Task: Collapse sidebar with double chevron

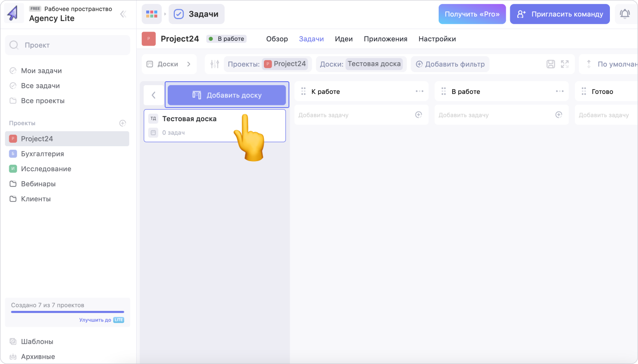Action: pyautogui.click(x=123, y=14)
